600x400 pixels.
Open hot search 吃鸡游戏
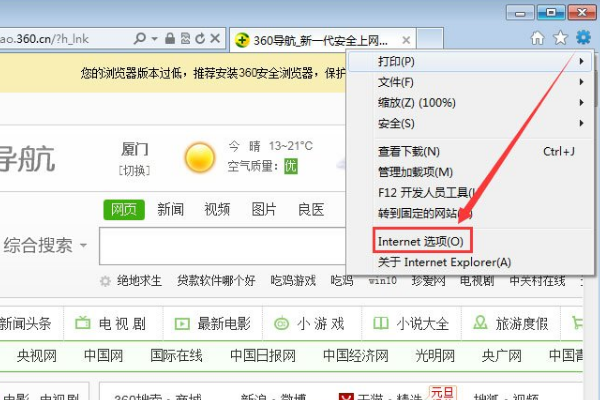[x=293, y=281]
